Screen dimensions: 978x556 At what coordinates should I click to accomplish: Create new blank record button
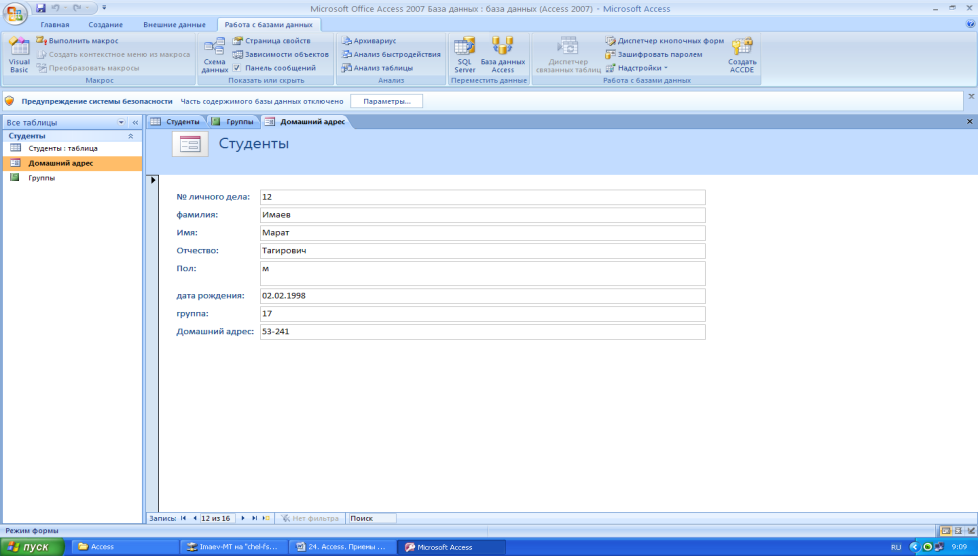(x=266, y=518)
